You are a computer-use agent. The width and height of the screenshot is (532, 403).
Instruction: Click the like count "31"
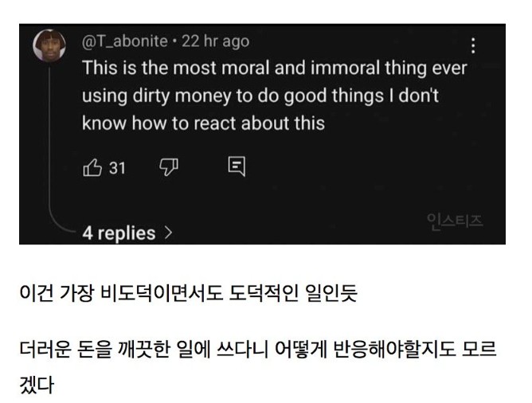117,167
